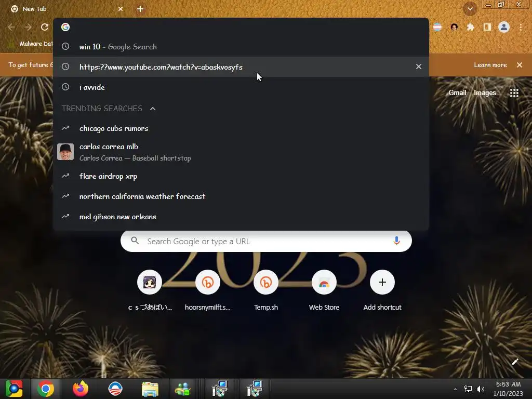
Task: Customize this page with pencil icon
Action: click(x=515, y=362)
